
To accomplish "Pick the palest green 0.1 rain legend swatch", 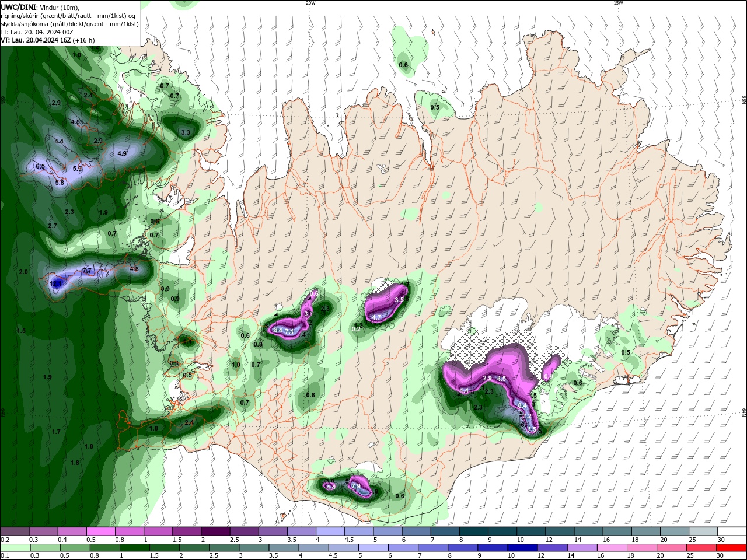I will coord(15,548).
